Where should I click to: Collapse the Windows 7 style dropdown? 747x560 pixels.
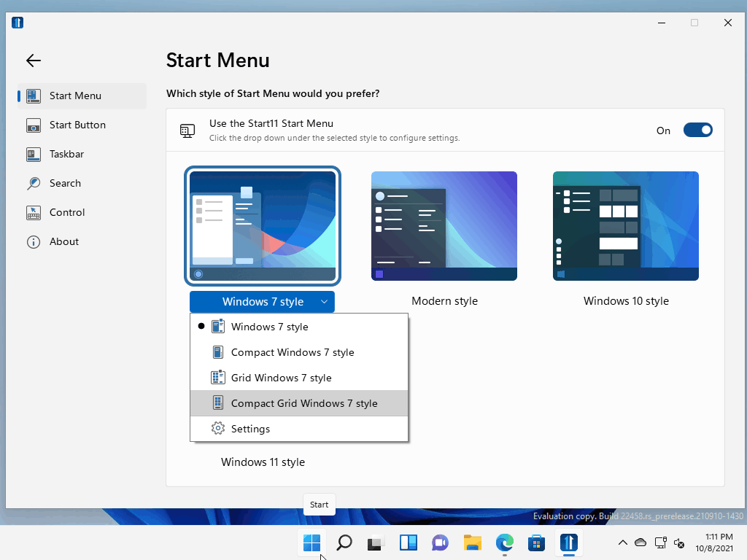click(x=262, y=301)
